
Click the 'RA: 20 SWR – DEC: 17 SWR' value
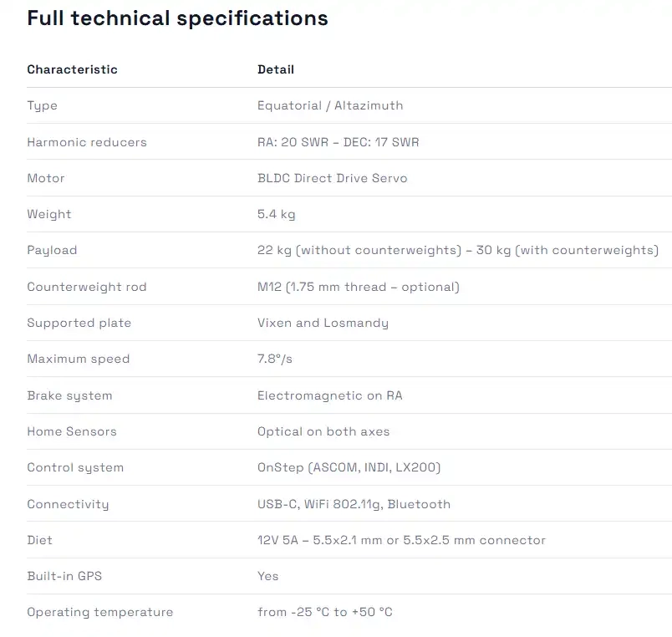tap(339, 142)
